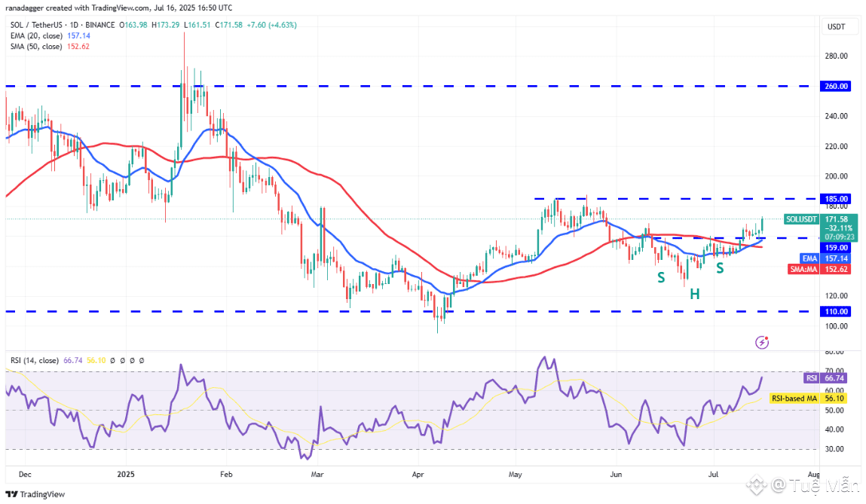Click the yellow RSI-based MA 56.10 label
This screenshot has height=504, width=866.
808,398
